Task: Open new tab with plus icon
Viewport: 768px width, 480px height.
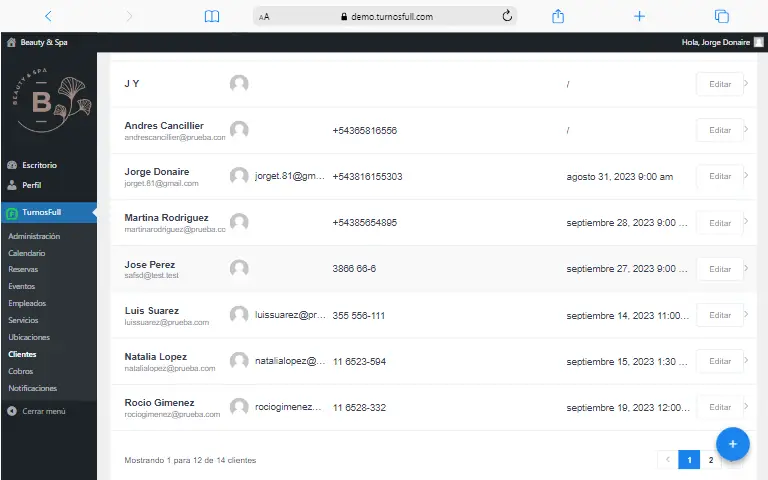Action: [x=640, y=16]
